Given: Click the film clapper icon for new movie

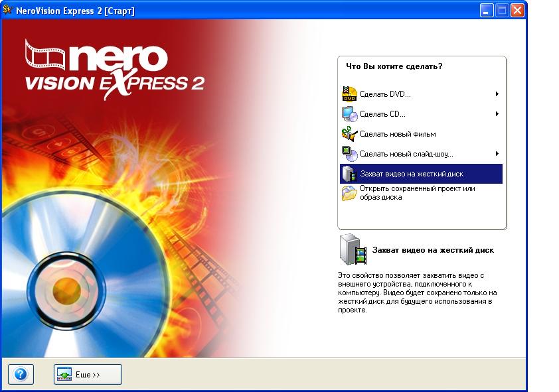Looking at the screenshot, I should click(349, 134).
